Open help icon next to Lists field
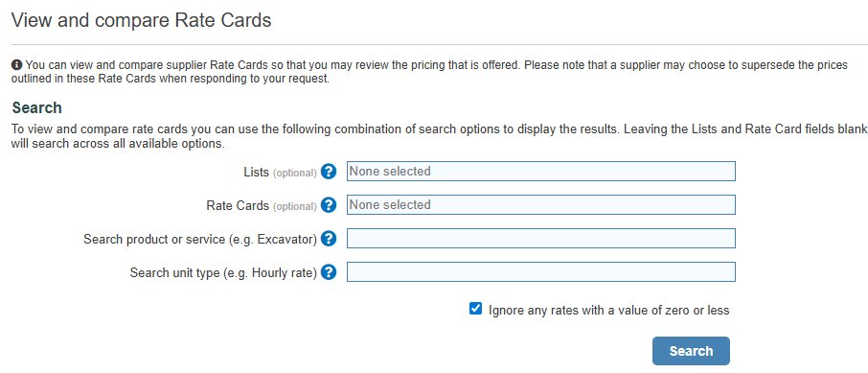The width and height of the screenshot is (868, 373). (329, 172)
